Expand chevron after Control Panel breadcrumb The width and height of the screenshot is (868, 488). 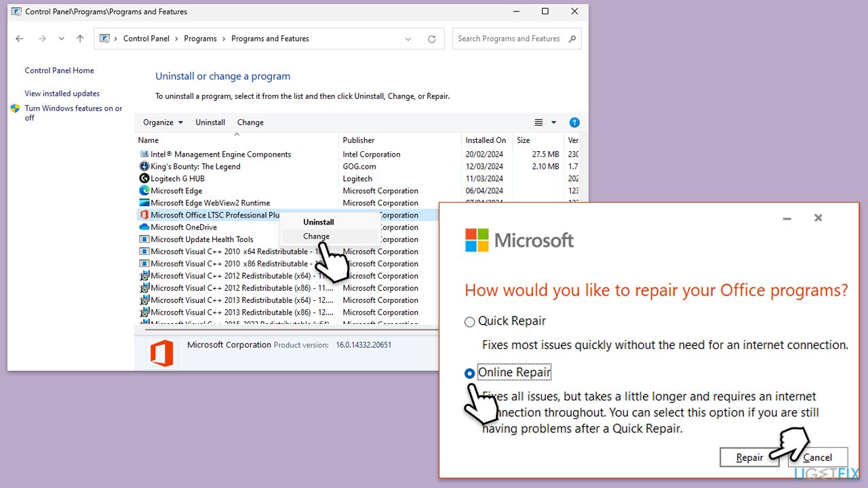point(177,39)
